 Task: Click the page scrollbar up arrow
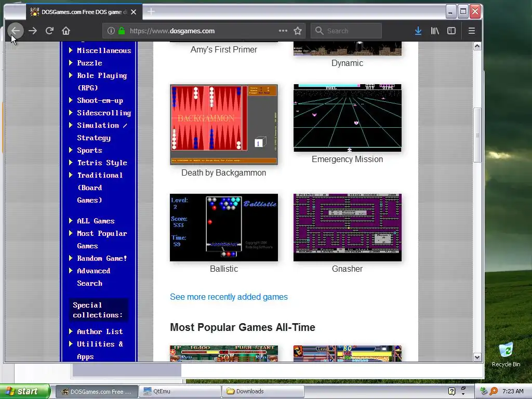477,46
